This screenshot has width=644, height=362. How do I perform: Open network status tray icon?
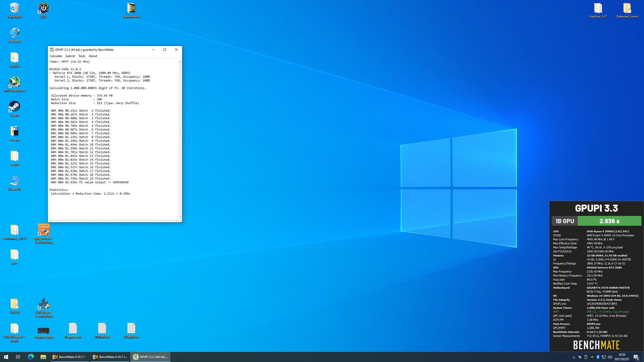tap(604, 357)
